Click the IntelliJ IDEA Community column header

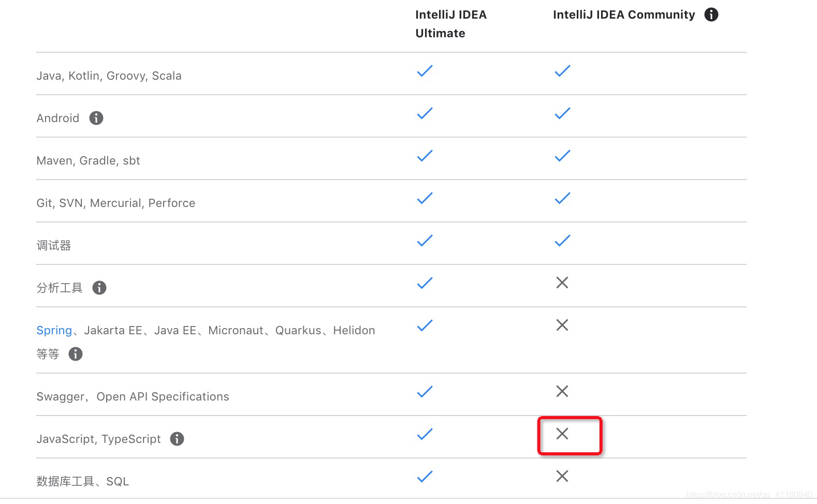point(624,14)
